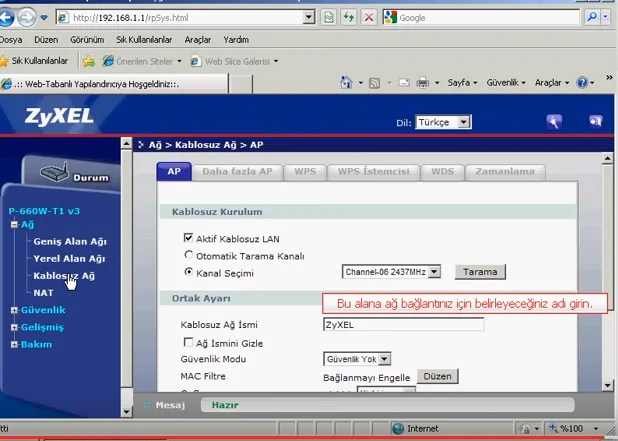Switch to the WDS tab

pyautogui.click(x=442, y=172)
